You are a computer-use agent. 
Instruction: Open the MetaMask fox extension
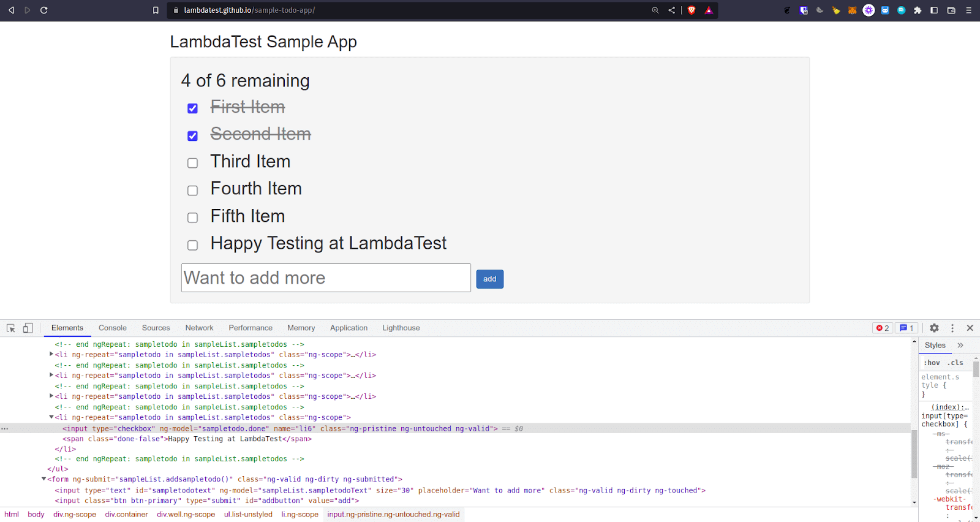(x=852, y=10)
